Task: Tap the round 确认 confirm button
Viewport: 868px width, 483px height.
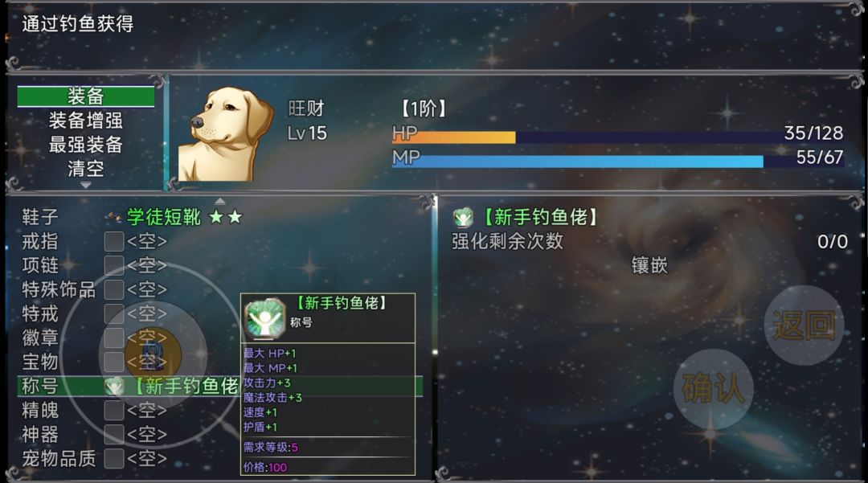Action: click(x=714, y=389)
